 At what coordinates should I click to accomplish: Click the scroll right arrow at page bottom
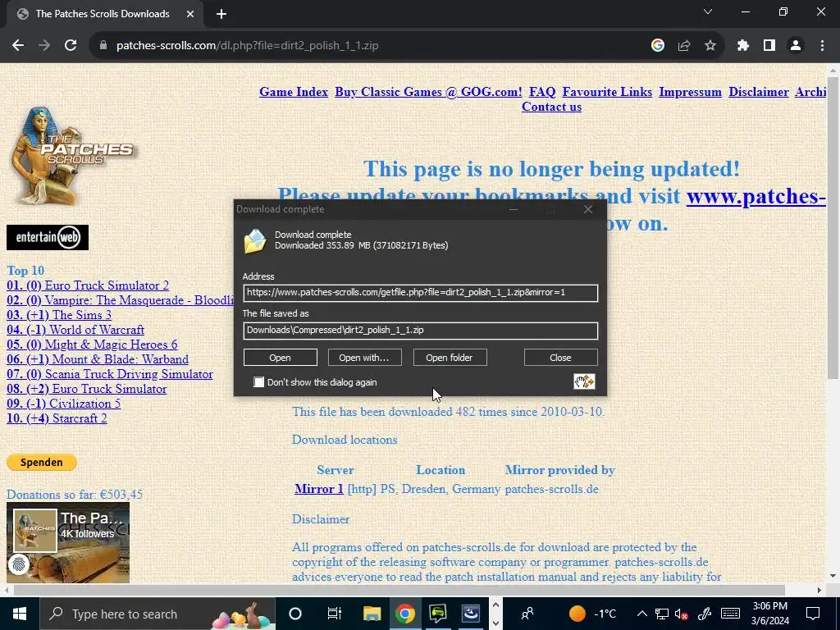click(x=819, y=590)
